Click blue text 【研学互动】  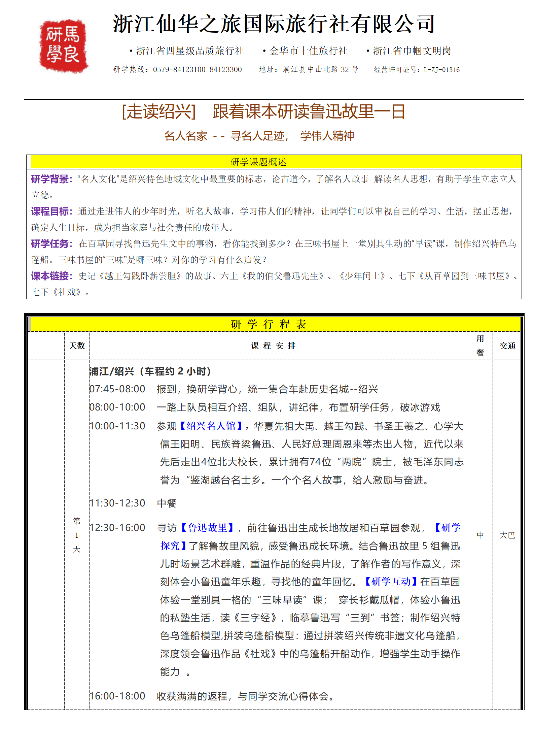[x=391, y=582]
